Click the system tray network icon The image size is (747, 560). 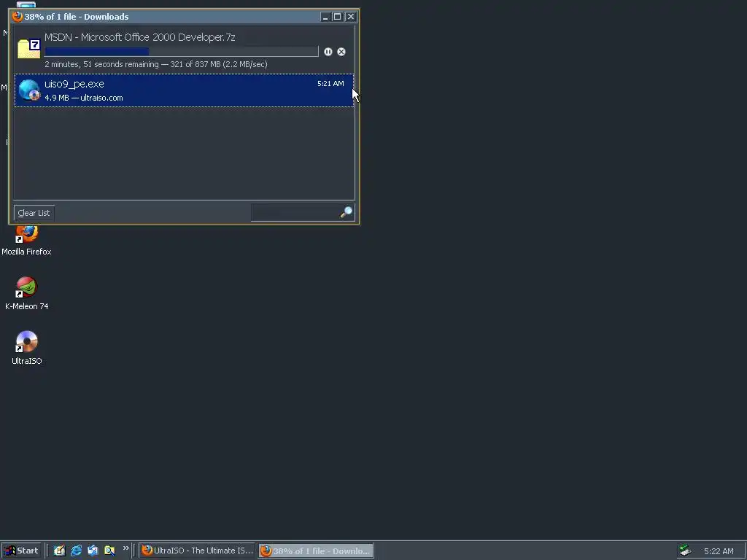click(x=685, y=551)
